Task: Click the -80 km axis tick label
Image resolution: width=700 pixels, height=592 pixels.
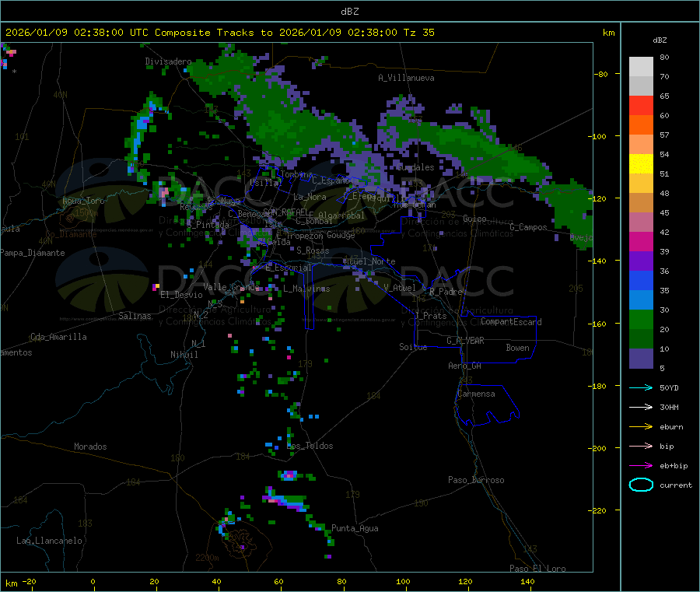Action: coord(601,74)
